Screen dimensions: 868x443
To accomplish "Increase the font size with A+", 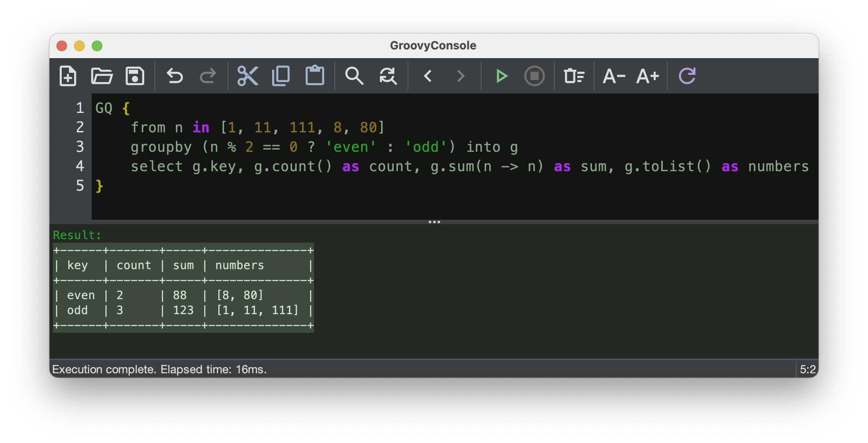I will 647,76.
